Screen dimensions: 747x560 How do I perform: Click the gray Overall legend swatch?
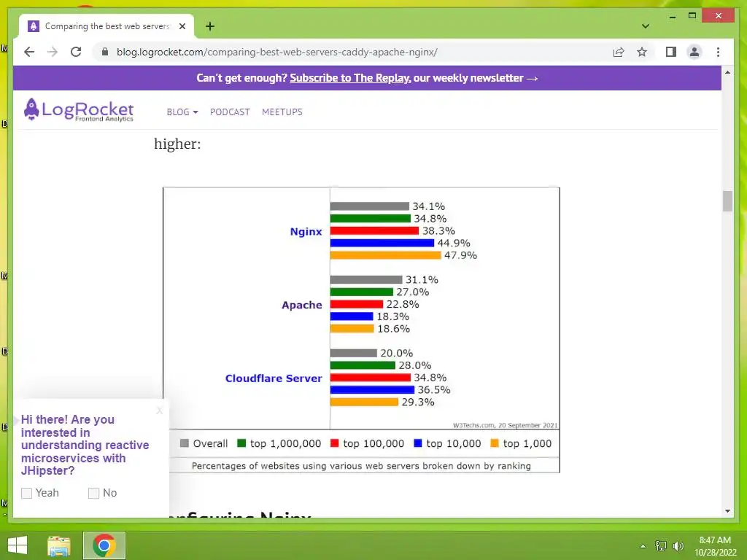click(185, 443)
